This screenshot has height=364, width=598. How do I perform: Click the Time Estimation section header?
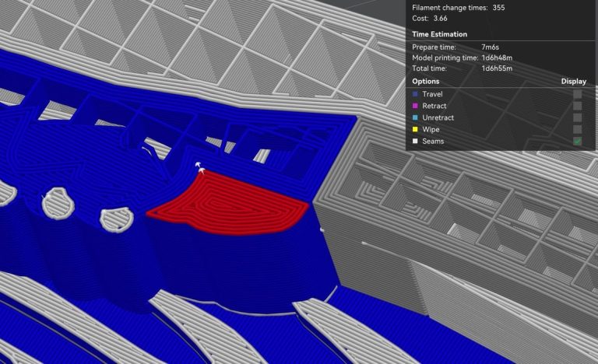click(x=439, y=34)
